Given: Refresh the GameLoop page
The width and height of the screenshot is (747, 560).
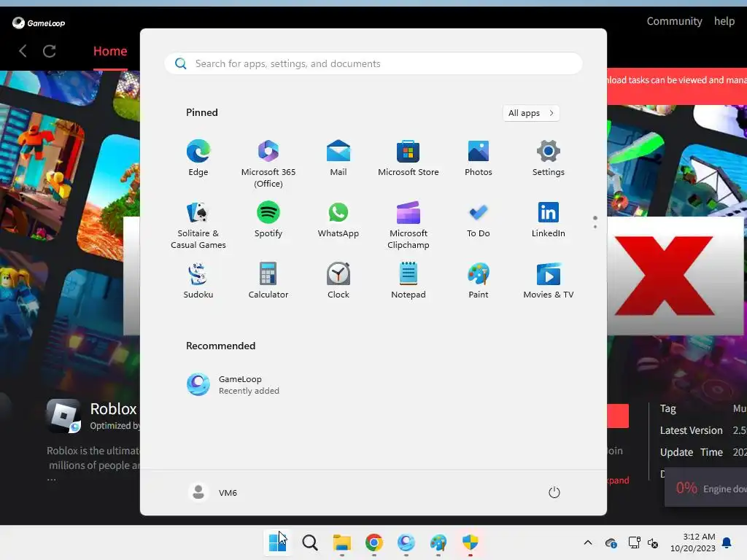Looking at the screenshot, I should pyautogui.click(x=50, y=51).
